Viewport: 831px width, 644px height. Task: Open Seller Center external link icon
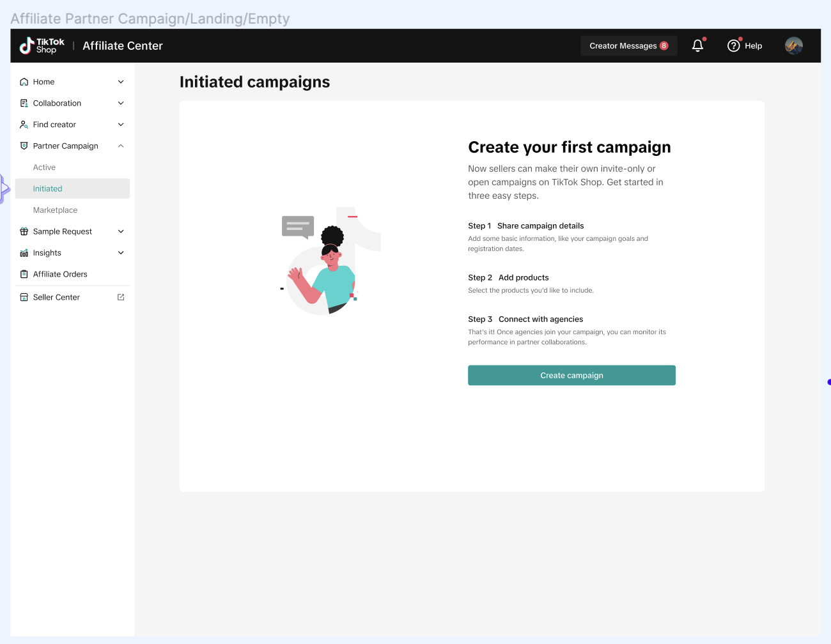click(x=121, y=297)
